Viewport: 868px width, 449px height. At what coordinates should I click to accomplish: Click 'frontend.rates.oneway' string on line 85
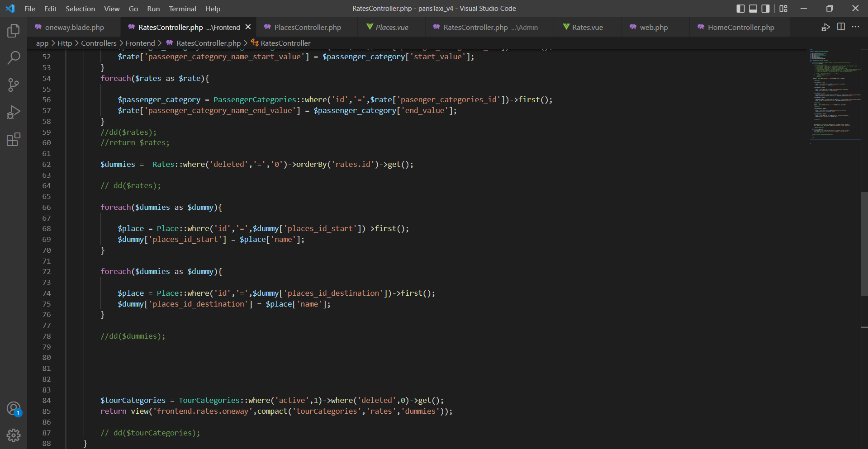[x=203, y=411]
